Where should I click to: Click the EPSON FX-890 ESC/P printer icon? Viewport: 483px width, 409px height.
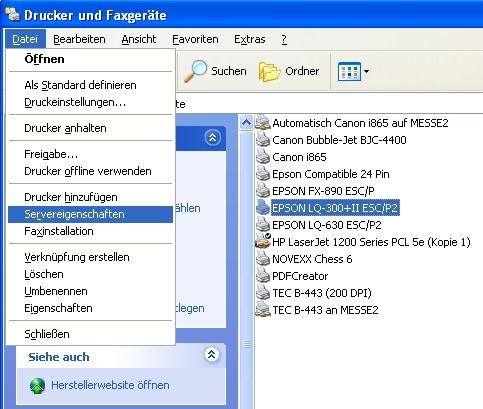(x=263, y=191)
